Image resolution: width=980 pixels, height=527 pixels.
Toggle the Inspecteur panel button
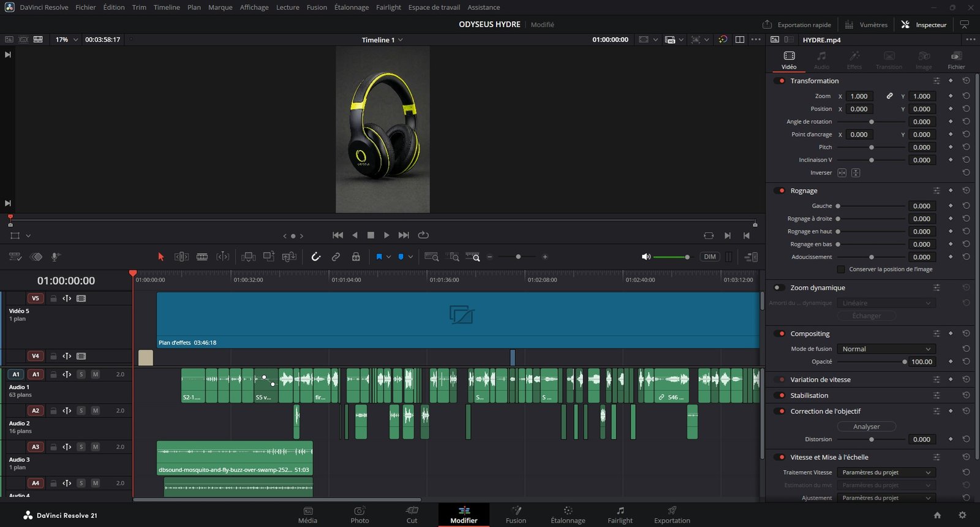click(924, 25)
